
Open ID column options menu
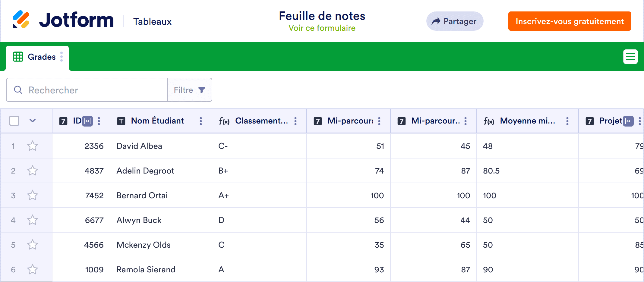(99, 121)
